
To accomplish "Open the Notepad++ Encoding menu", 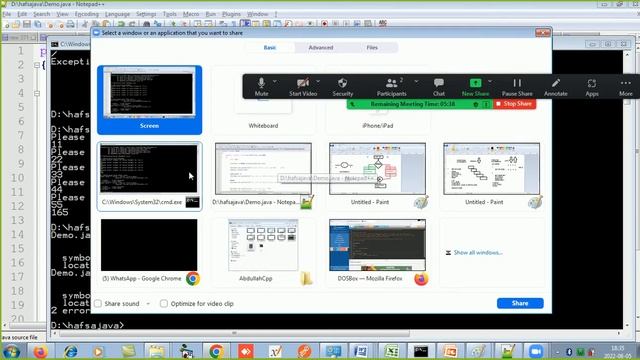I will pyautogui.click(x=87, y=14).
